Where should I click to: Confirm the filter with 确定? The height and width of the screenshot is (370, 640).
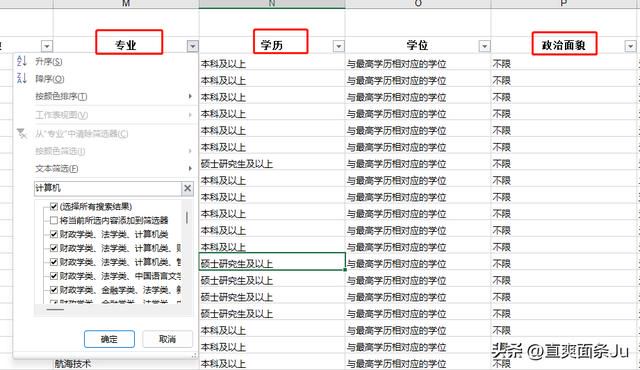pyautogui.click(x=109, y=339)
